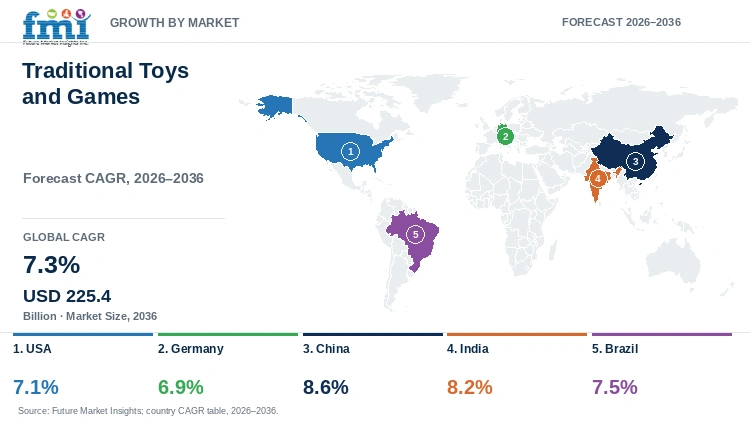
Task: Select orange marker 4 on India
Action: tap(597, 179)
